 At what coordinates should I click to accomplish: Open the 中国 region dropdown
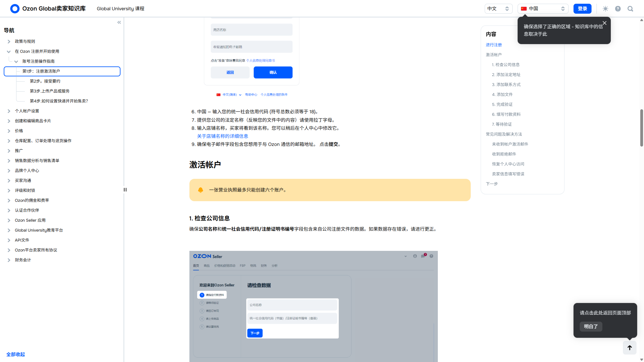543,9
